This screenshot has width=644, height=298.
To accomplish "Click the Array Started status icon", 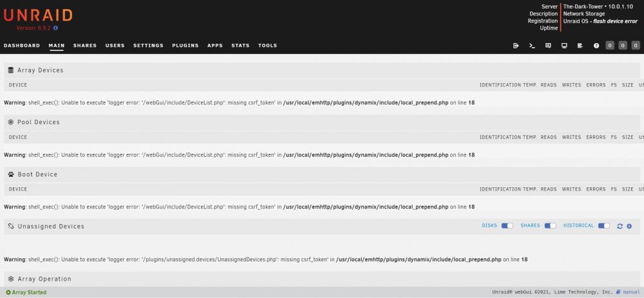I will 8,293.
